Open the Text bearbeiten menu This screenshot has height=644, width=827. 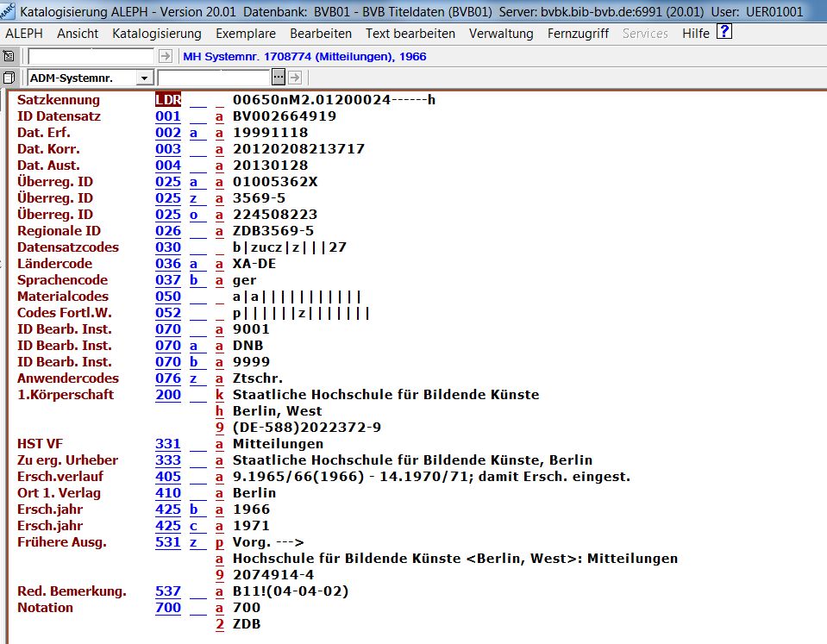[x=410, y=34]
